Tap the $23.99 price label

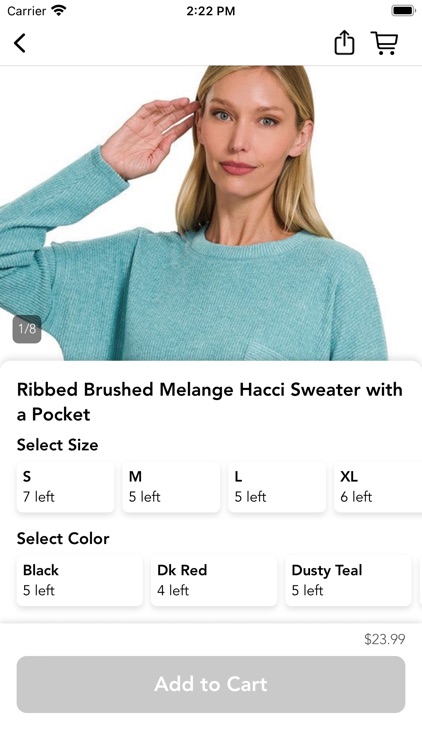(385, 639)
